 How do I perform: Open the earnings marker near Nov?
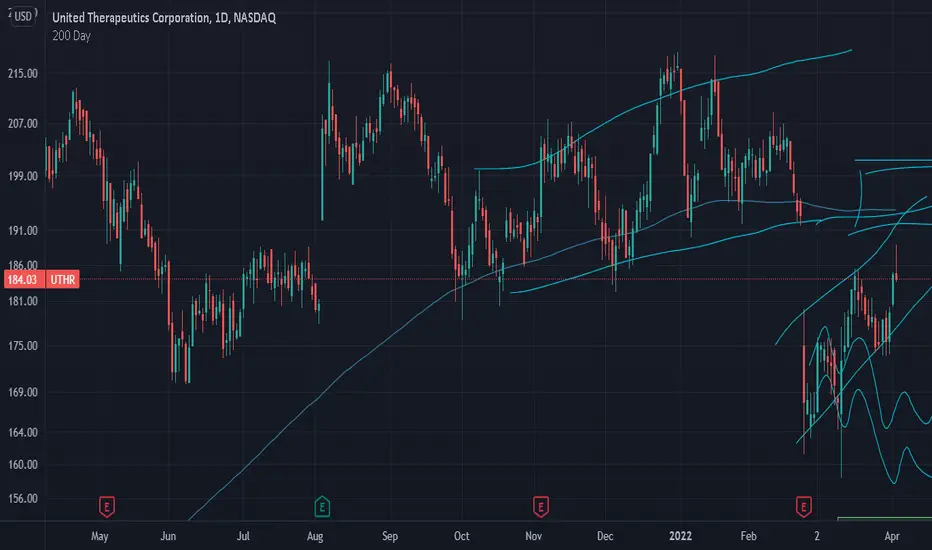[x=540, y=507]
